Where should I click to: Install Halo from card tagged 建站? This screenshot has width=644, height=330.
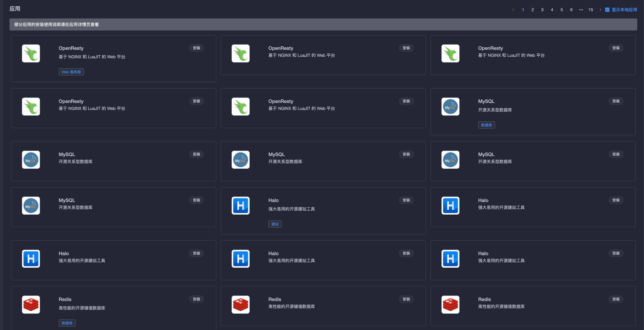pyautogui.click(x=406, y=200)
